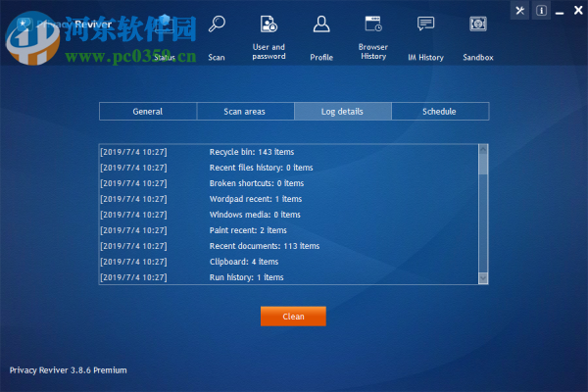Viewport: 588px width, 392px height.
Task: Open the Scan magnifier icon
Action: (217, 24)
